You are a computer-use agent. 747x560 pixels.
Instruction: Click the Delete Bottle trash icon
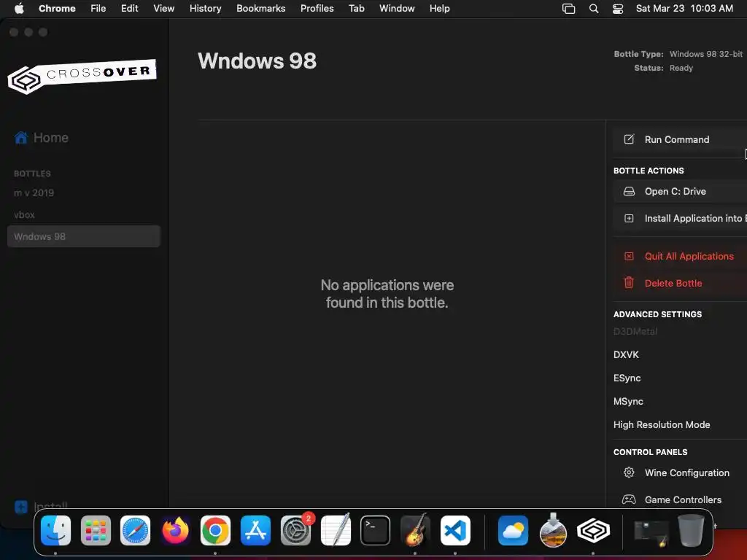629,283
